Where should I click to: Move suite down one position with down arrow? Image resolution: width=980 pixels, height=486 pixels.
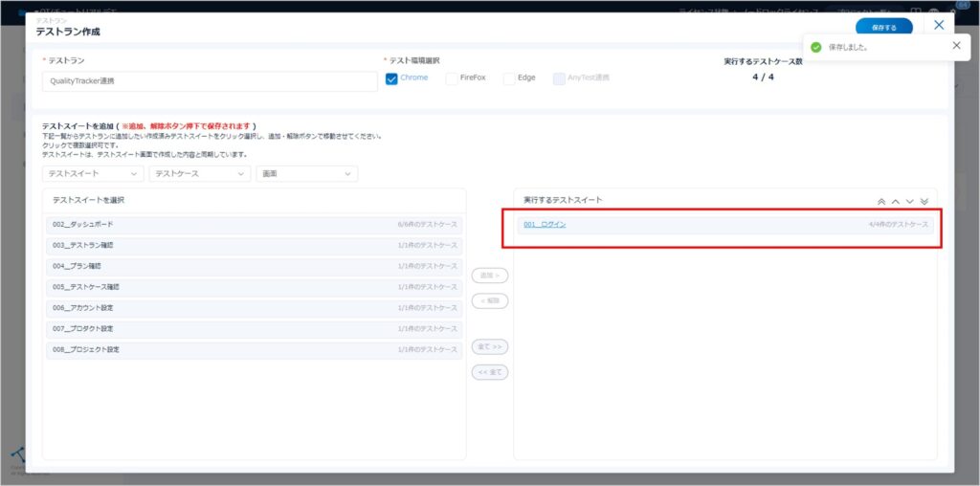910,201
